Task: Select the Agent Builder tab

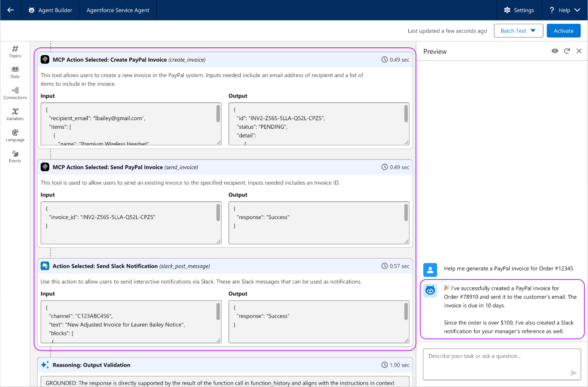Action: tap(50, 10)
